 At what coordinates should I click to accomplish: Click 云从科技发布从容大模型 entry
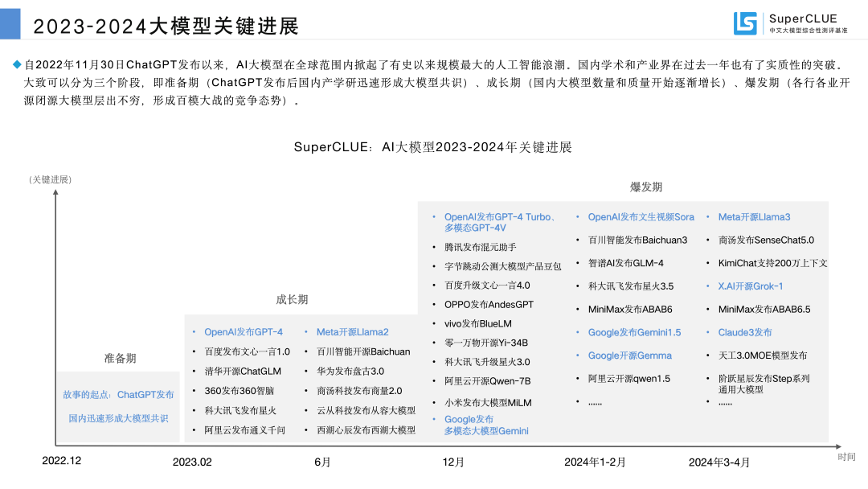(366, 411)
